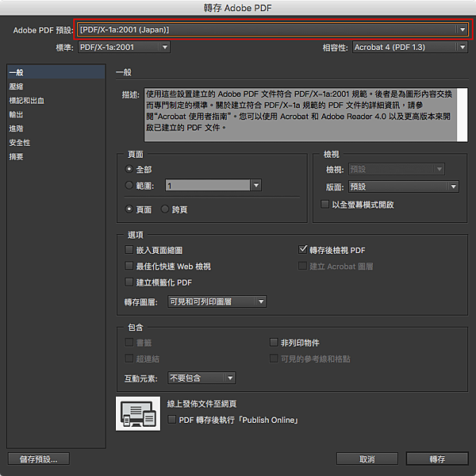Click the 儲存預設... button

click(39, 459)
